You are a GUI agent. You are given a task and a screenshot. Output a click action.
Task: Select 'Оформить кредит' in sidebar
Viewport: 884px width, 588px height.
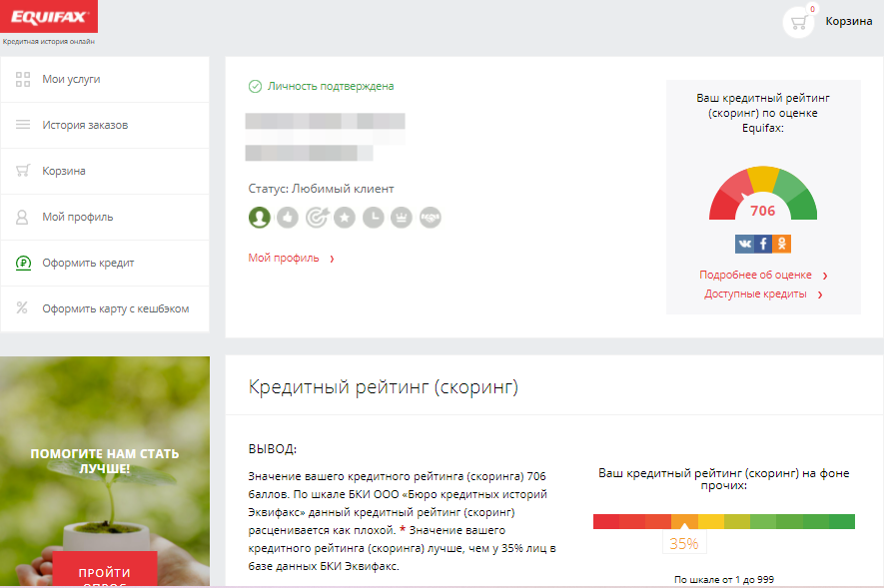point(88,263)
